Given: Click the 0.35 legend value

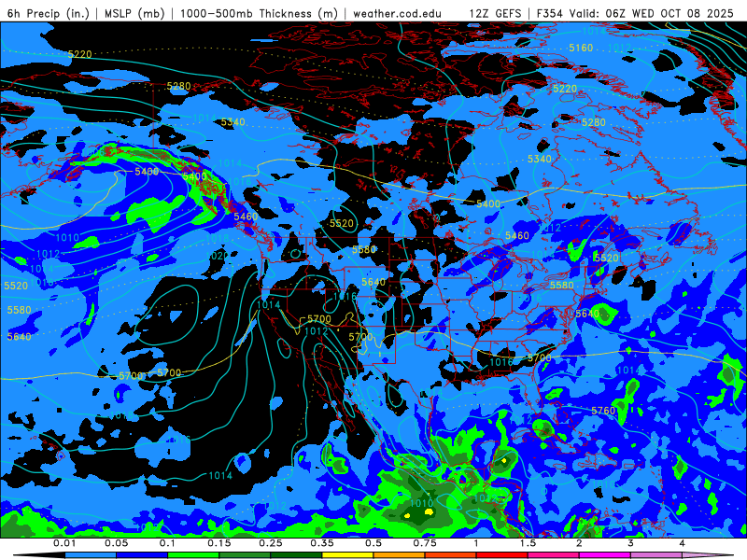Looking at the screenshot, I should click(322, 543).
